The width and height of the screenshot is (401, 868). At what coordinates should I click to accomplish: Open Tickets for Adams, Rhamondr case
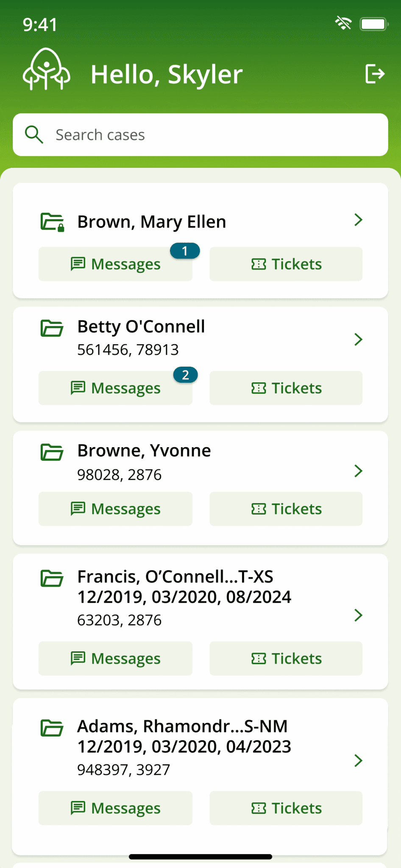[x=286, y=808]
